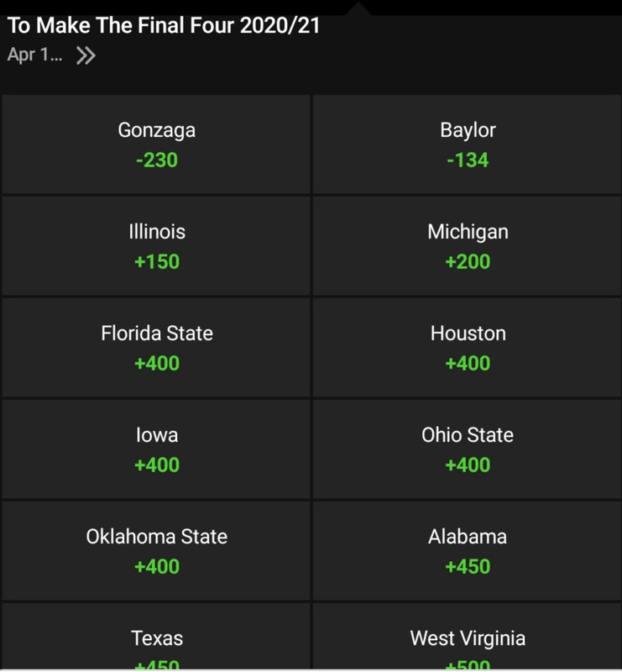Pick Illinois at +150

click(x=156, y=246)
